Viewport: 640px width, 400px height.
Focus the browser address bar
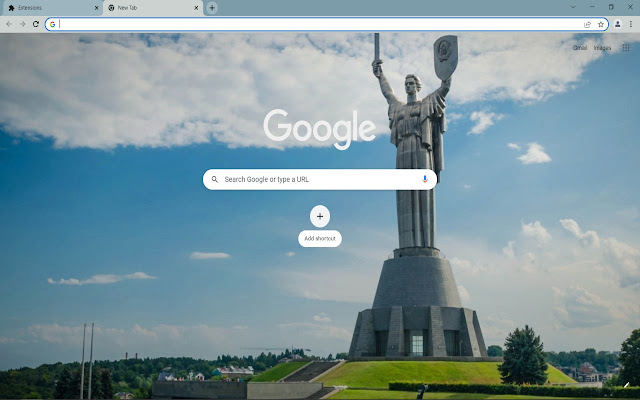point(327,24)
